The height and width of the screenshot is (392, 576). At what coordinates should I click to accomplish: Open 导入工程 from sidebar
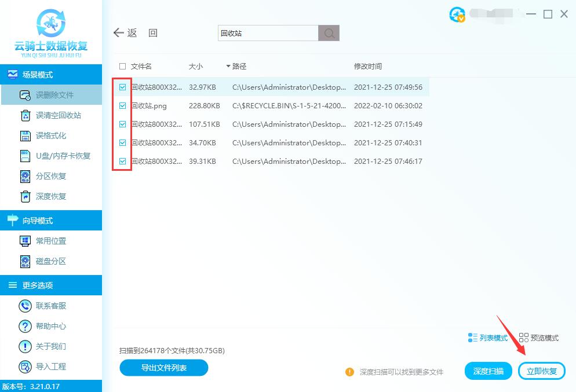point(52,367)
